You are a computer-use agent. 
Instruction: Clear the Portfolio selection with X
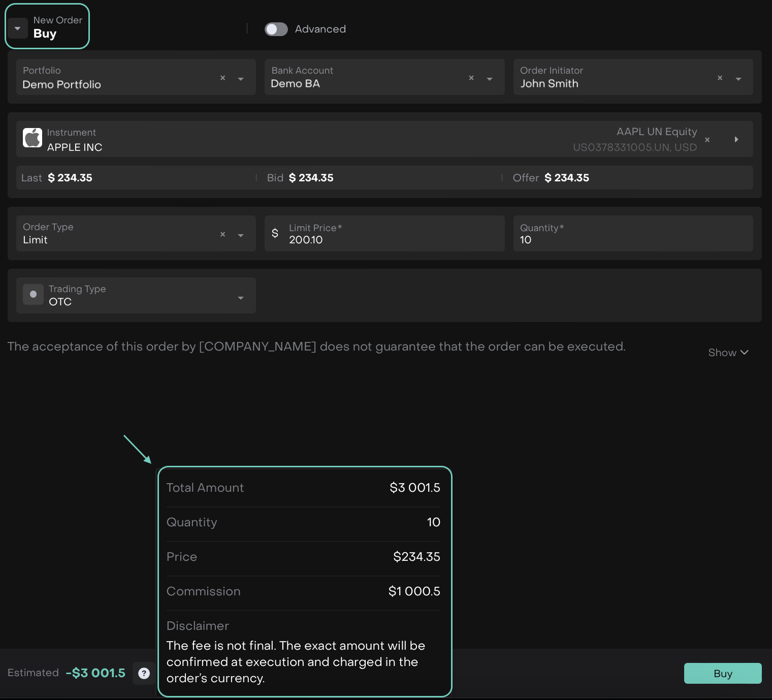click(x=222, y=78)
